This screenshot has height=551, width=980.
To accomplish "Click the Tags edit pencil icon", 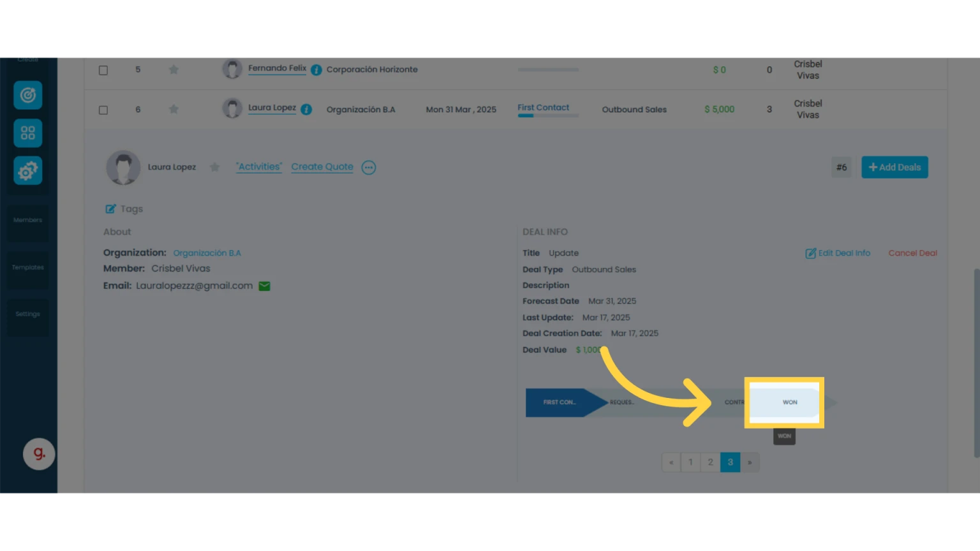I will pos(110,209).
